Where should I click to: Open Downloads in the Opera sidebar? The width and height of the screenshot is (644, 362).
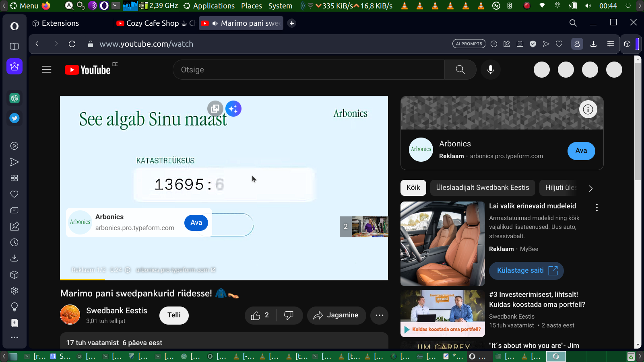pos(14,258)
